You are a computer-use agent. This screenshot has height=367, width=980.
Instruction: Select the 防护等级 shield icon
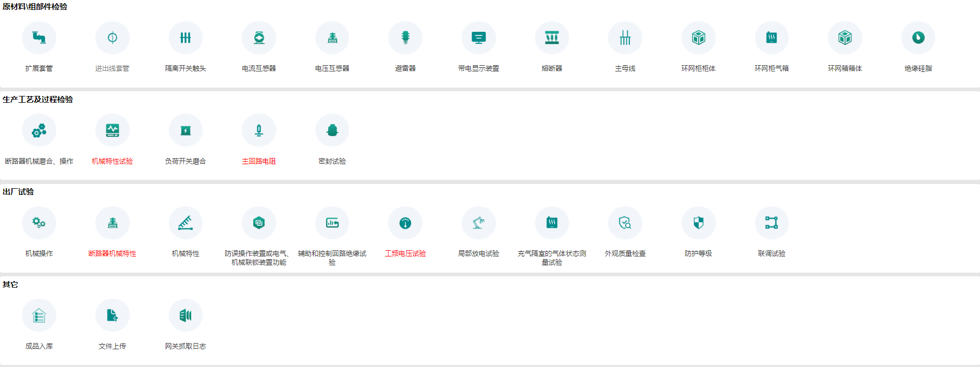click(x=698, y=223)
